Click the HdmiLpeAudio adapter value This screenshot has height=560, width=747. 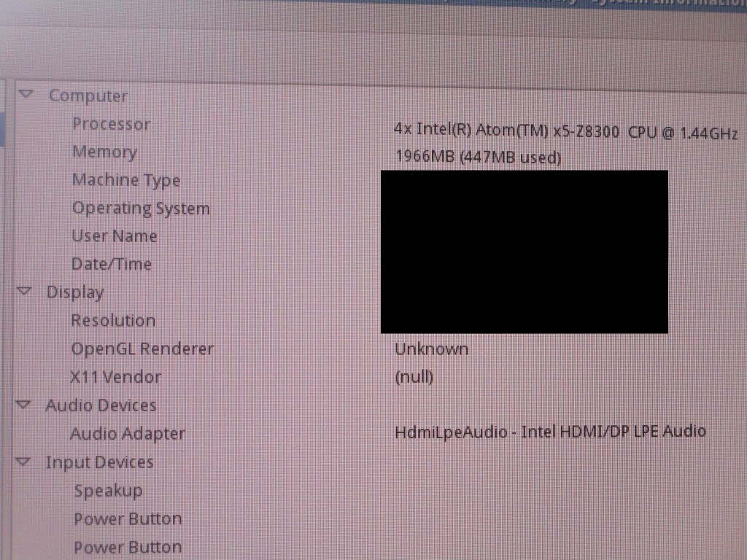point(550,432)
